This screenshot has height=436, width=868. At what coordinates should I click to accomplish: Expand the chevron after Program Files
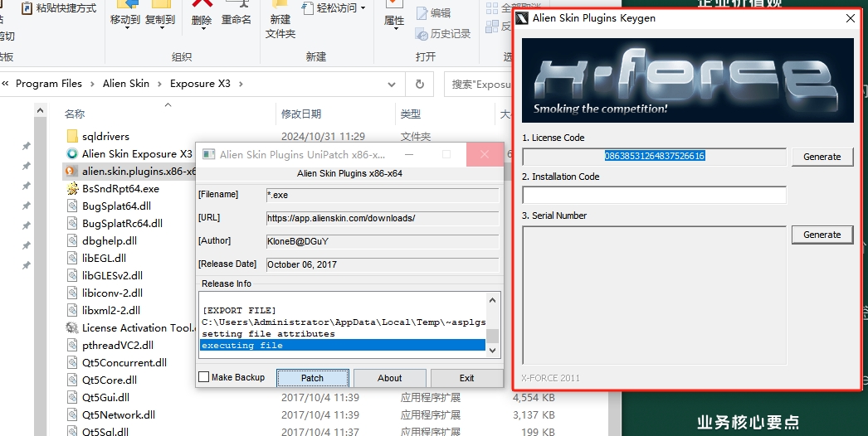click(x=92, y=84)
